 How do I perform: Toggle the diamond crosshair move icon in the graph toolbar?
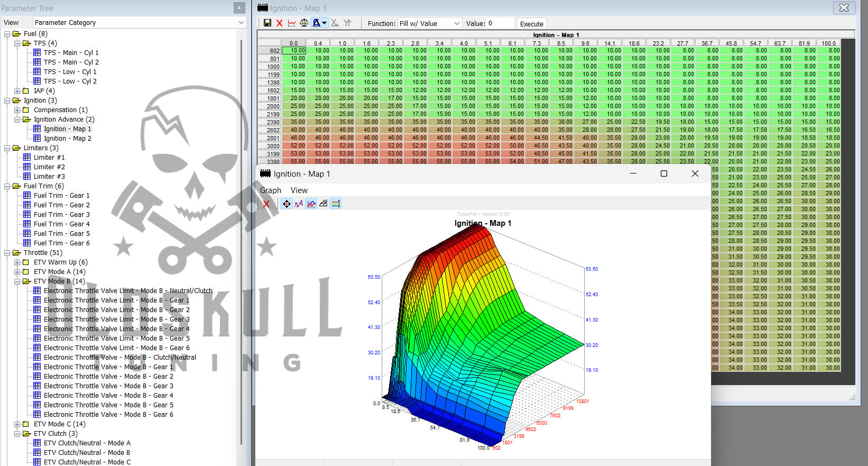pyautogui.click(x=287, y=204)
